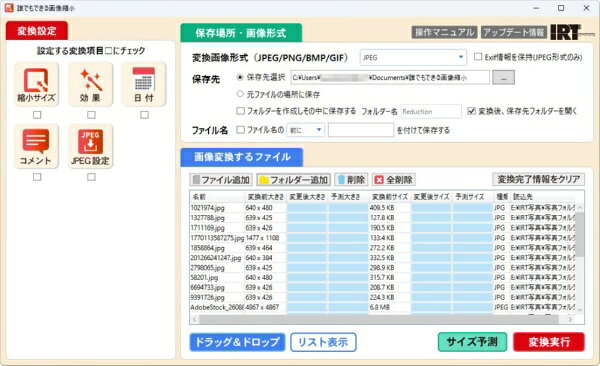
Task: Select file row 1770113587275.jpg
Action: pos(383,238)
